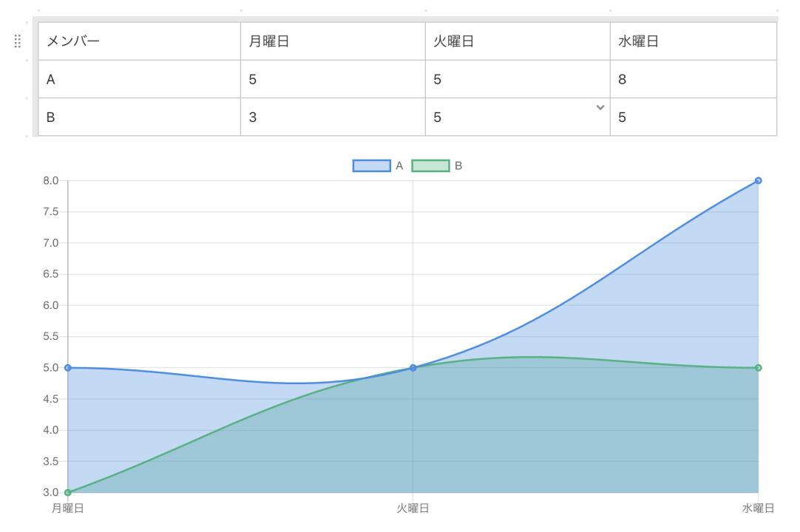Image resolution: width=800 pixels, height=532 pixels.
Task: Click the green B legend color box
Action: [430, 166]
